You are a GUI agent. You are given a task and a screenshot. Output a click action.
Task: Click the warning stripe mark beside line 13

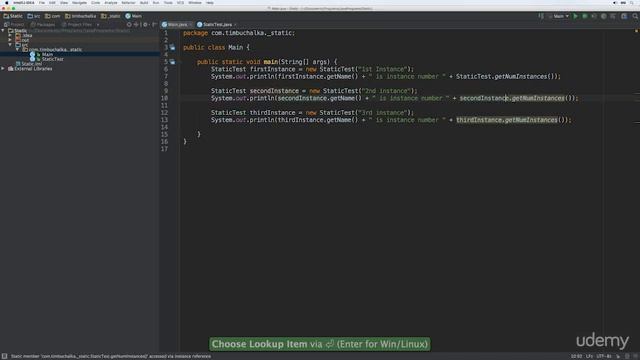click(637, 122)
